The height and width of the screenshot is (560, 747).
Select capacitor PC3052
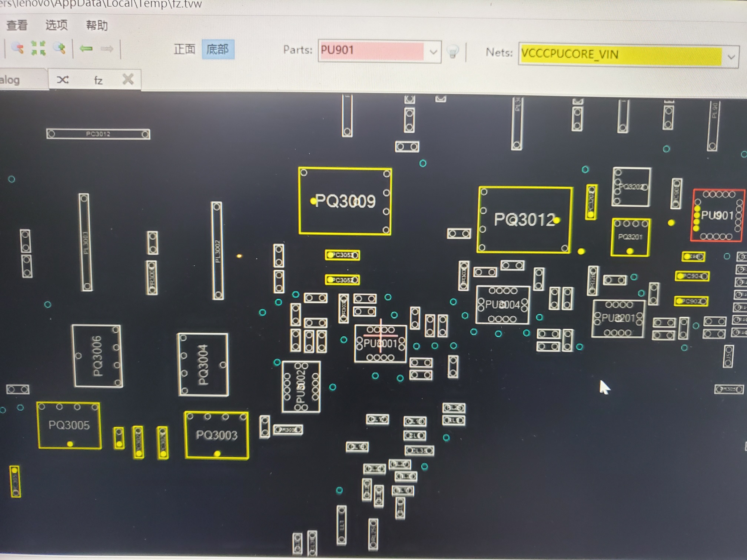pyautogui.click(x=342, y=280)
